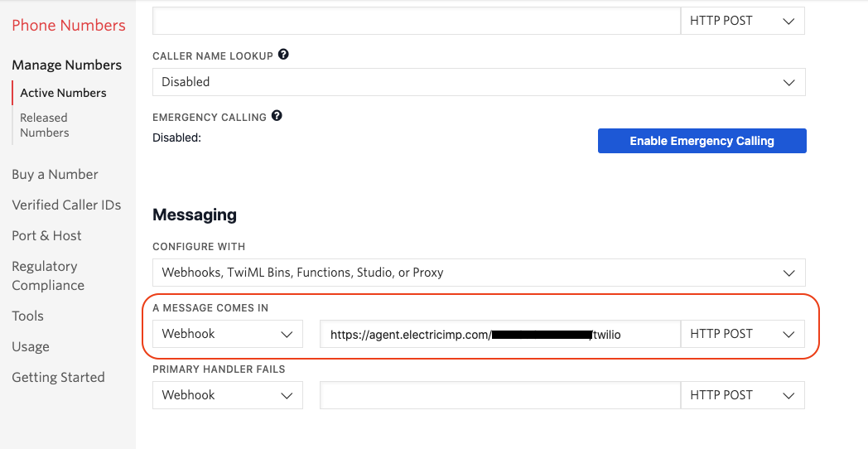Open the Webhook dropdown under A Message Comes In
This screenshot has width=868, height=449.
(x=228, y=334)
